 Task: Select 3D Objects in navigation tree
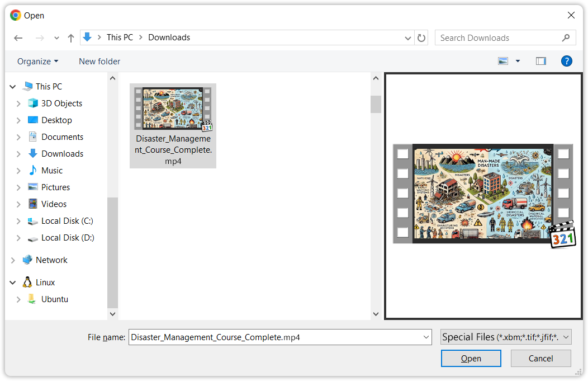tap(61, 104)
